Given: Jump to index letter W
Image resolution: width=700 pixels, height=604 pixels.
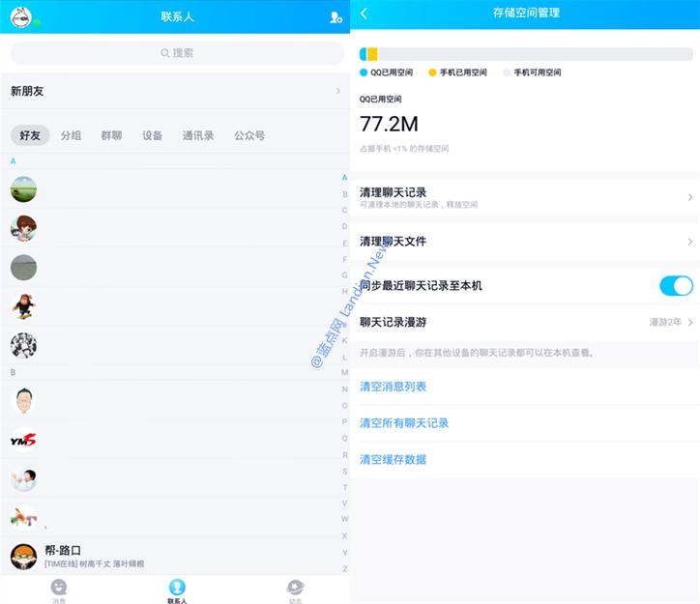Looking at the screenshot, I should tap(344, 519).
